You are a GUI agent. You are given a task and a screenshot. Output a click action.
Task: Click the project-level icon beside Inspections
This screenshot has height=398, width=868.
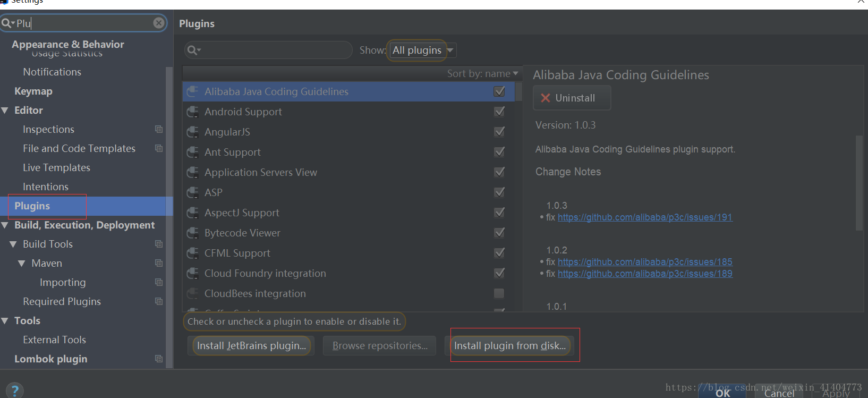(x=159, y=129)
